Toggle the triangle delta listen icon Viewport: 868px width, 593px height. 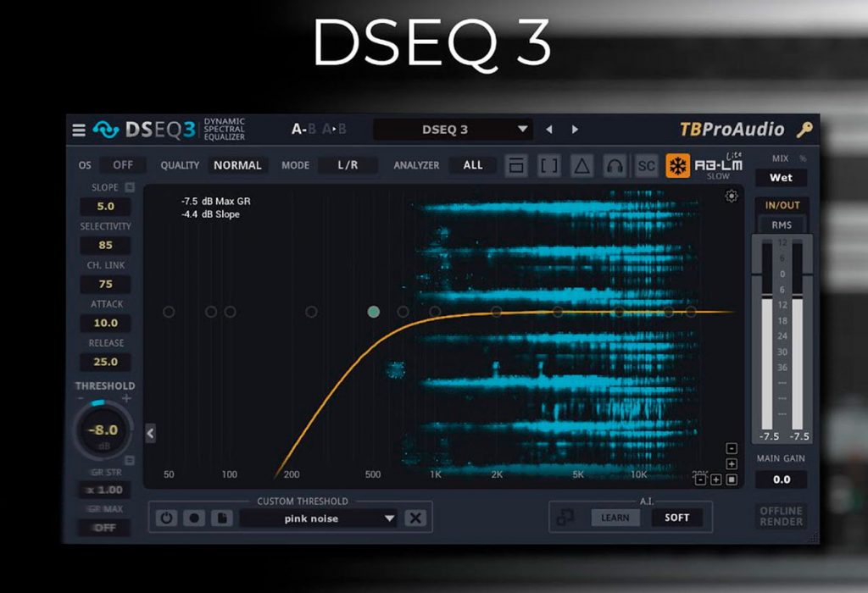coord(581,165)
